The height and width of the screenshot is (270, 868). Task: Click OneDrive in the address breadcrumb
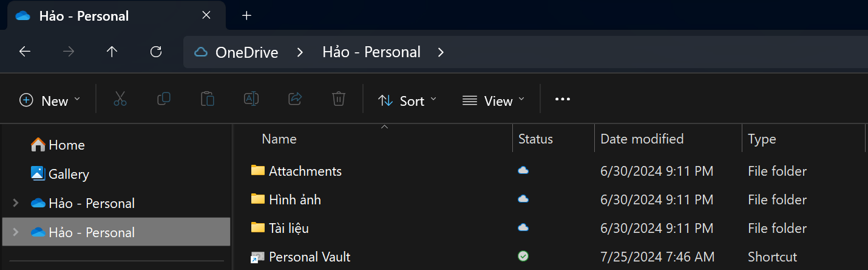click(246, 52)
